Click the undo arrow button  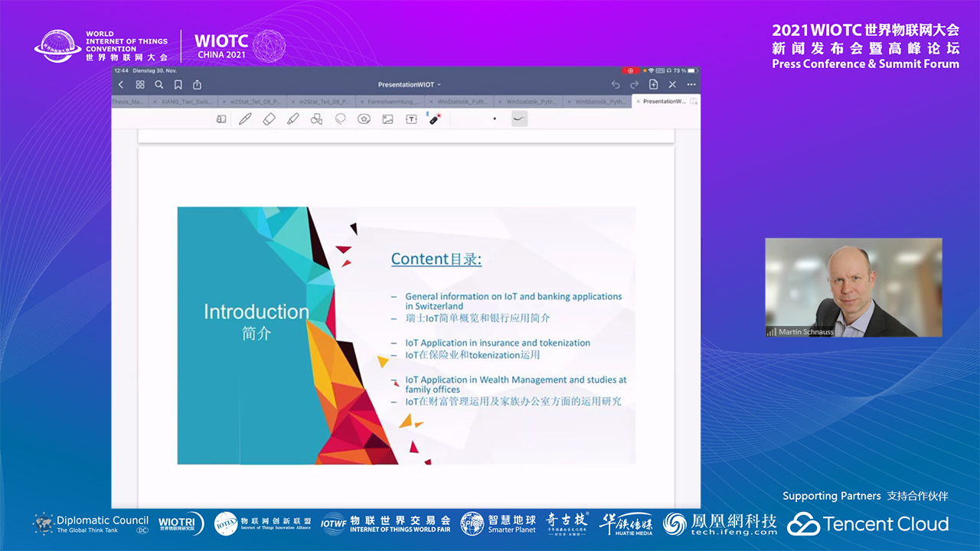pos(616,85)
